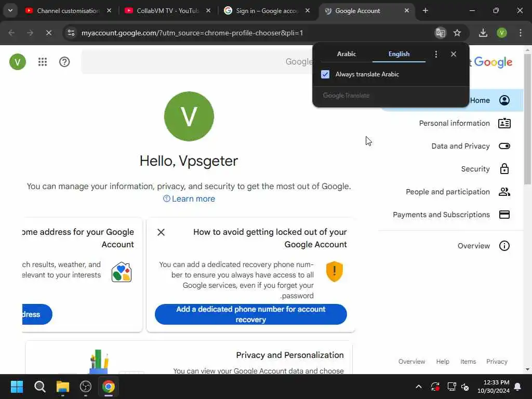The width and height of the screenshot is (532, 399).
Task: Dismiss the locked out account card
Action: pyautogui.click(x=161, y=232)
